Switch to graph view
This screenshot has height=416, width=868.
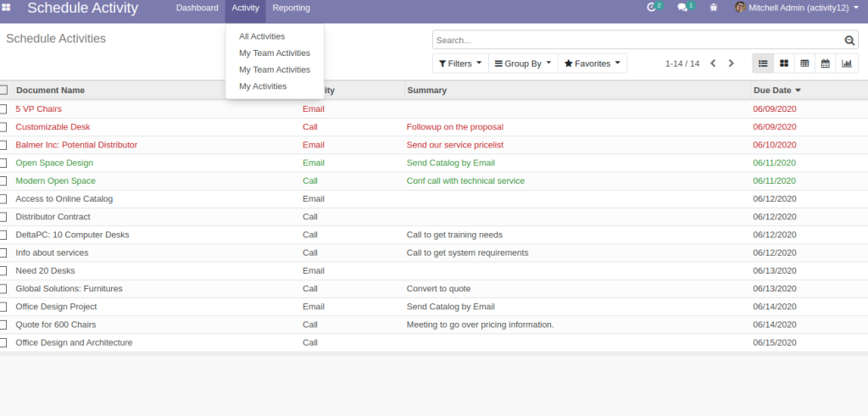[847, 64]
